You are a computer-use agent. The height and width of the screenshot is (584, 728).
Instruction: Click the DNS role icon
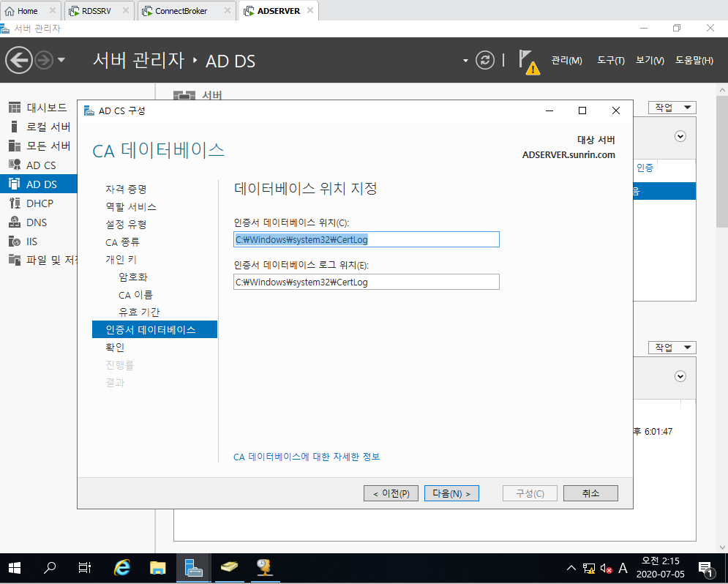15,222
